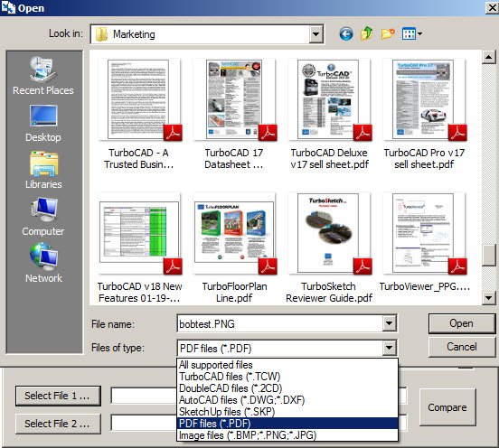Create a new folder

[x=388, y=33]
